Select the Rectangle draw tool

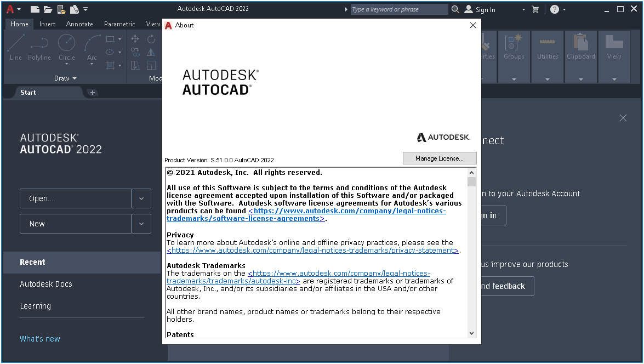pyautogui.click(x=110, y=39)
